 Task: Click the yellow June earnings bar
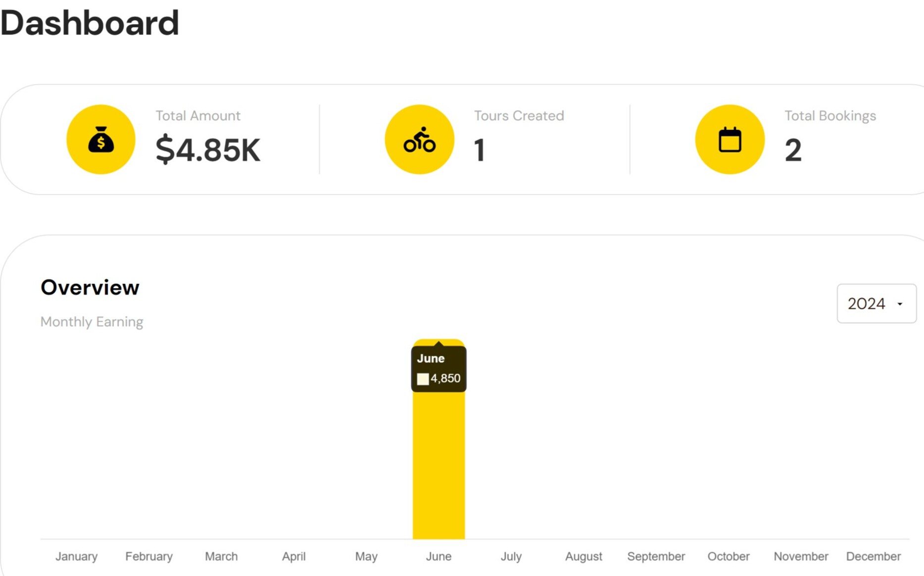tap(438, 465)
